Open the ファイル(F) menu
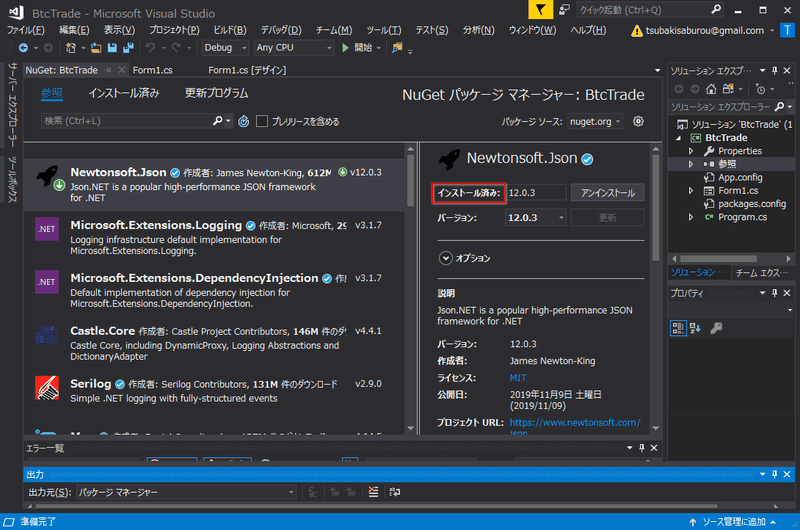This screenshot has width=800, height=530. [x=26, y=30]
